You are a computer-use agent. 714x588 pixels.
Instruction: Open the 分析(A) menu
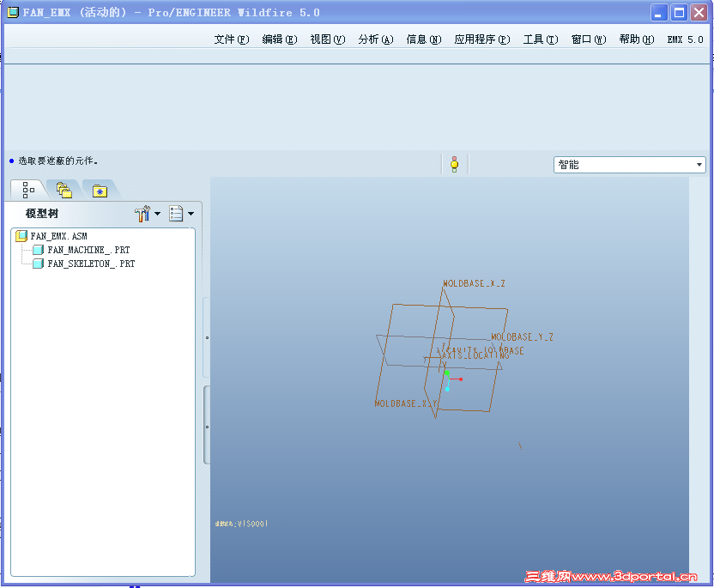pos(376,39)
